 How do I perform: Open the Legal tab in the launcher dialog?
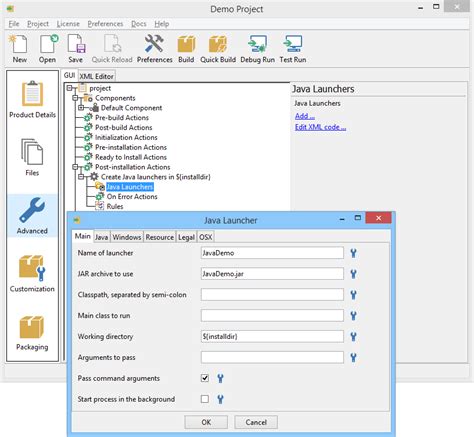[186, 237]
